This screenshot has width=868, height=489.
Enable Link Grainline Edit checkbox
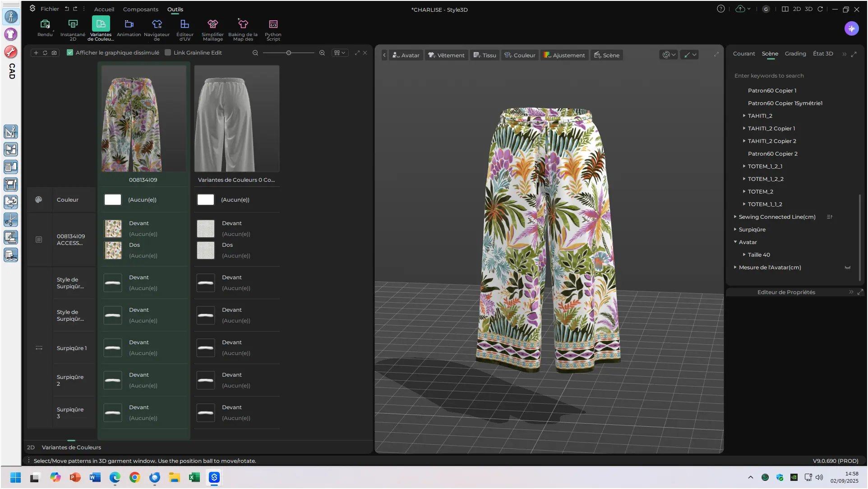168,53
